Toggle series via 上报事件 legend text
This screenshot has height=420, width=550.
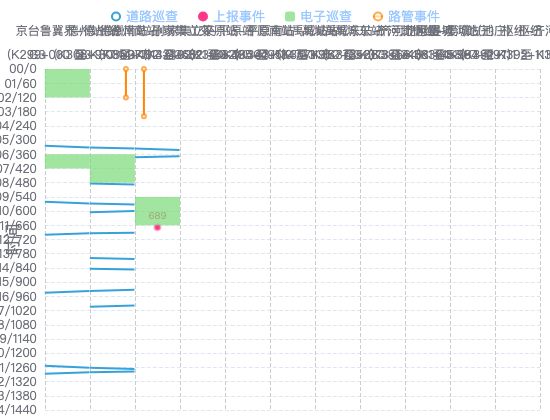[x=239, y=16]
